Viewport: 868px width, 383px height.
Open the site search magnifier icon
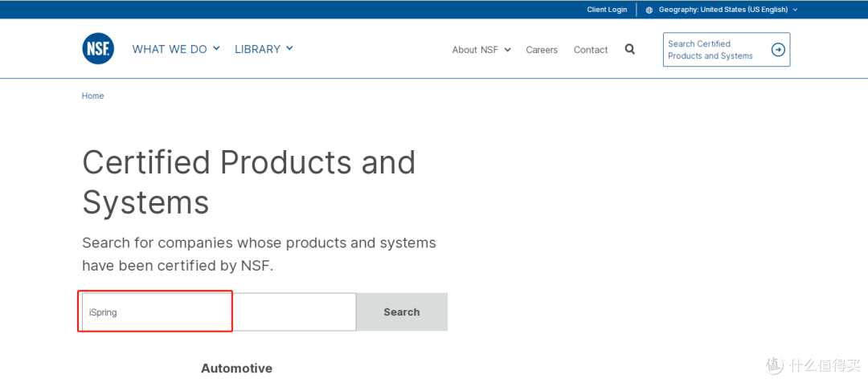tap(629, 49)
